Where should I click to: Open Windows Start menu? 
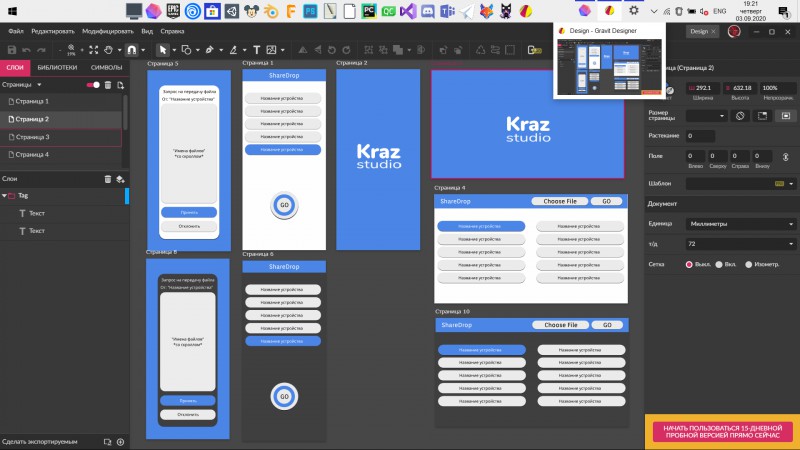coord(12,11)
